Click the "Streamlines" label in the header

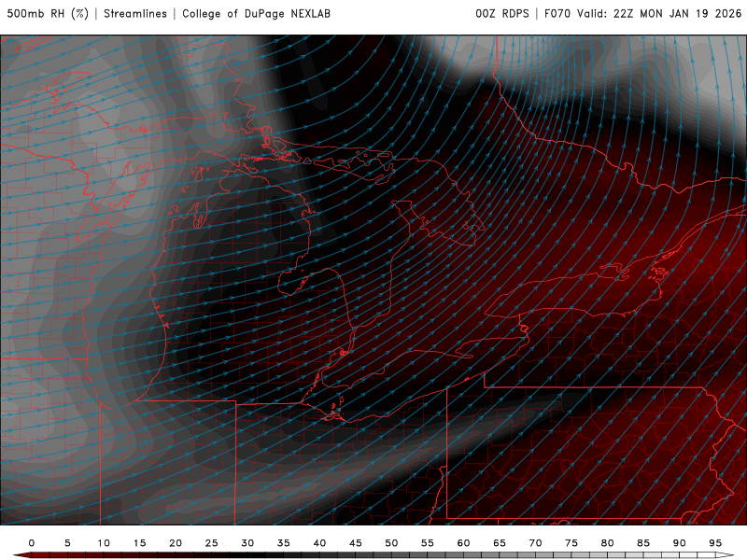(135, 14)
